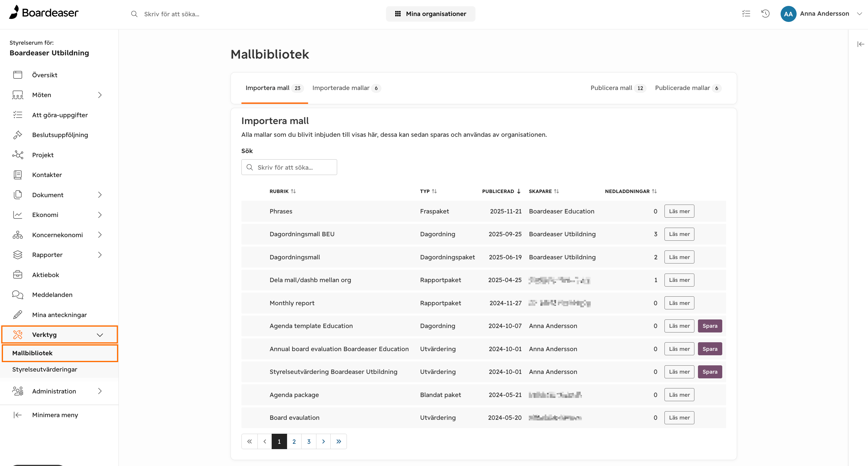
Task: Click the AA user avatar
Action: 788,14
